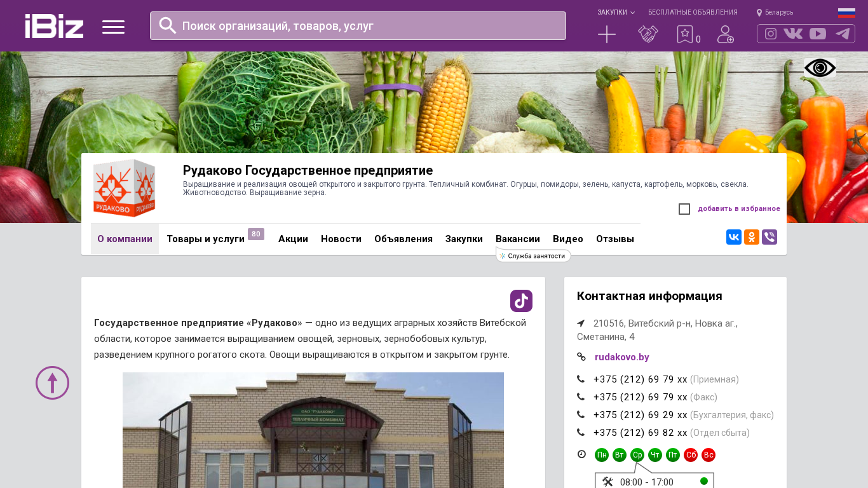Open the Объявления tab
Image resolution: width=868 pixels, height=488 pixels.
coord(403,239)
